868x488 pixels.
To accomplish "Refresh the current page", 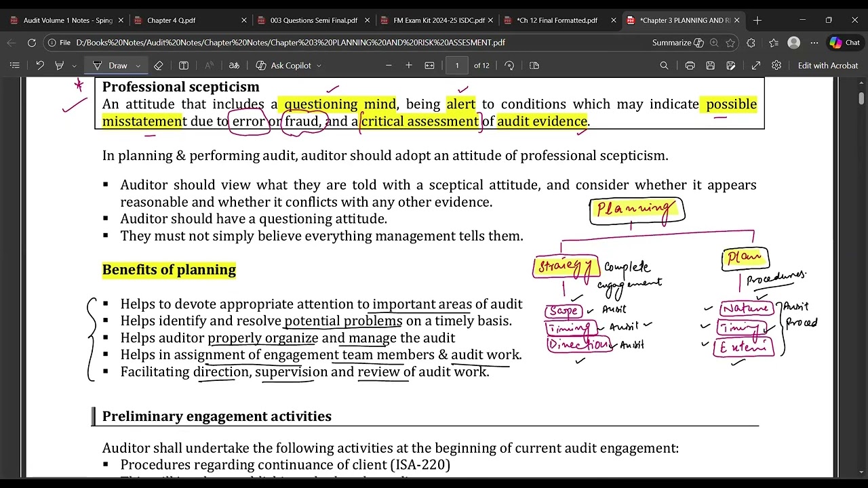I will point(32,43).
